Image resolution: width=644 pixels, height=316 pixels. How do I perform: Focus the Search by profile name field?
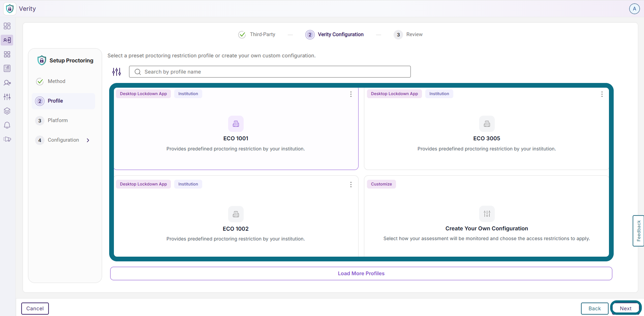[270, 71]
